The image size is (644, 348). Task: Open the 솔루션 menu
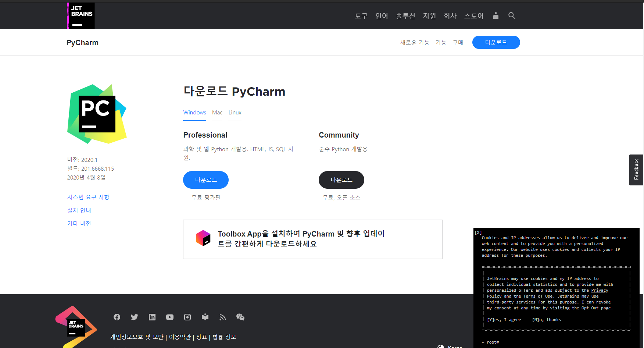405,16
